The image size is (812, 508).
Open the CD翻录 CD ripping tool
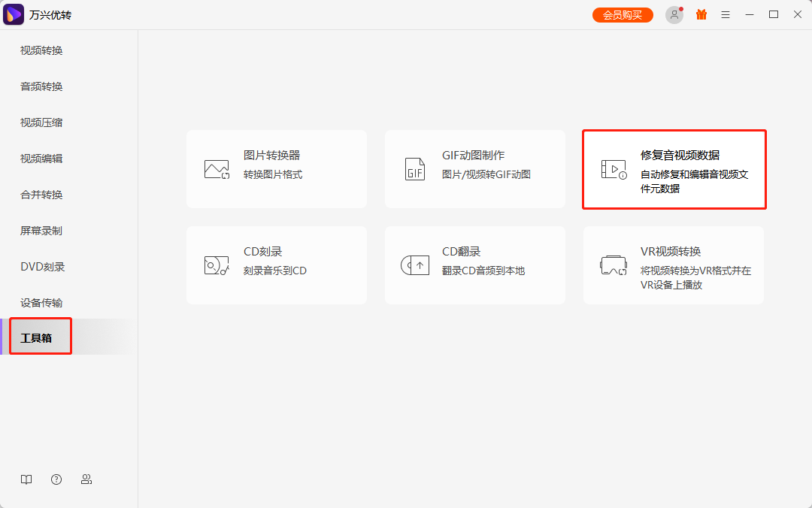474,265
